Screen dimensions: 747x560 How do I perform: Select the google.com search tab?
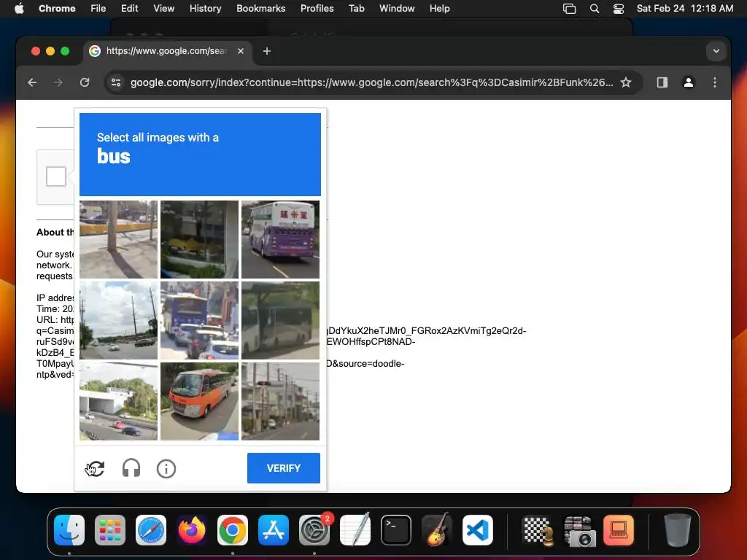point(167,51)
